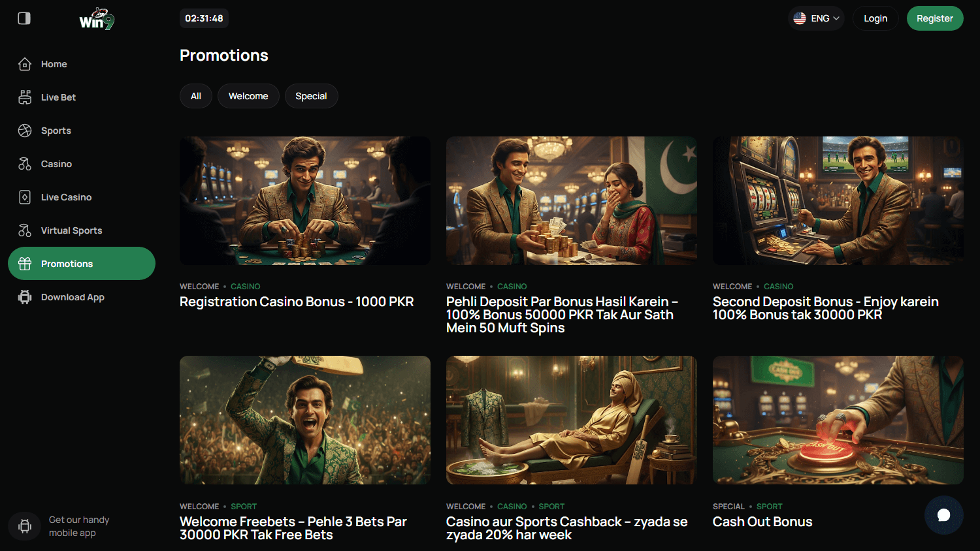Open Live Bet icon in sidebar
The width and height of the screenshot is (980, 551).
coord(25,97)
